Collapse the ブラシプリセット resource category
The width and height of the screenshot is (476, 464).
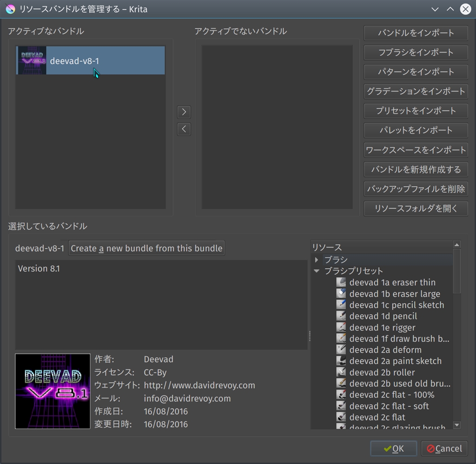(x=317, y=271)
